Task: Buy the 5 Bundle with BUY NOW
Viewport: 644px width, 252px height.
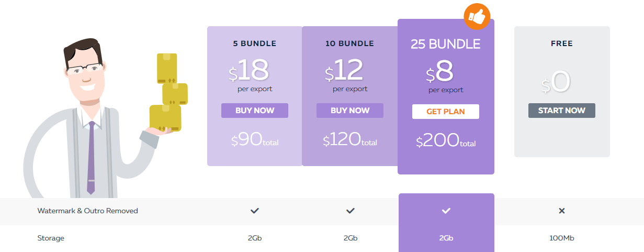Action: (255, 111)
